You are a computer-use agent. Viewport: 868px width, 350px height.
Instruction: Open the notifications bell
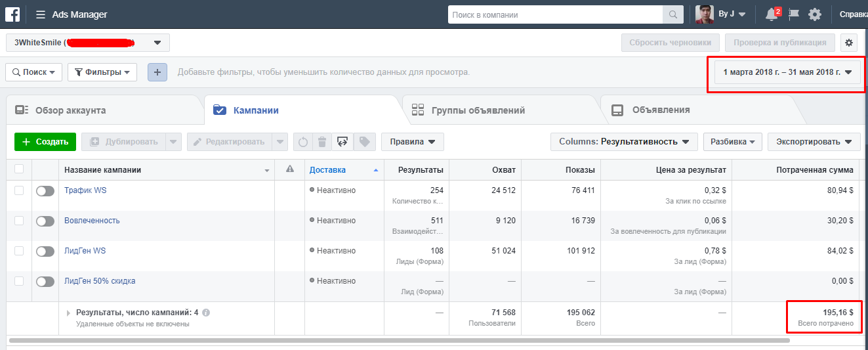771,14
